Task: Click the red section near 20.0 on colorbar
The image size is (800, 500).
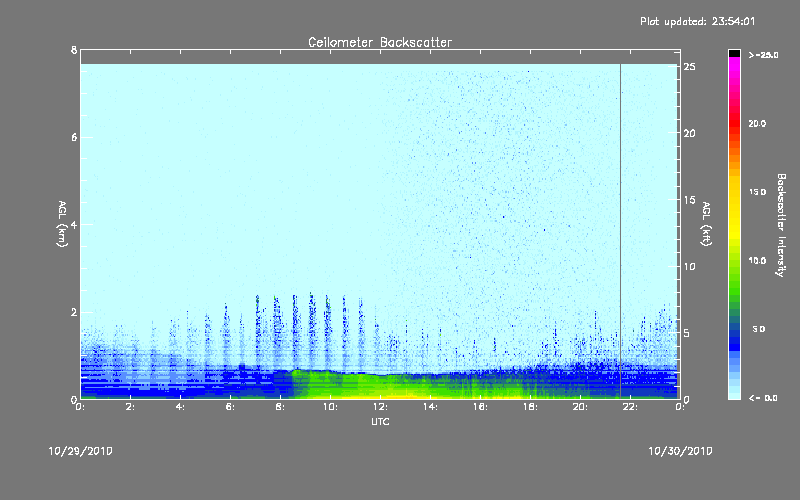Action: coord(734,125)
